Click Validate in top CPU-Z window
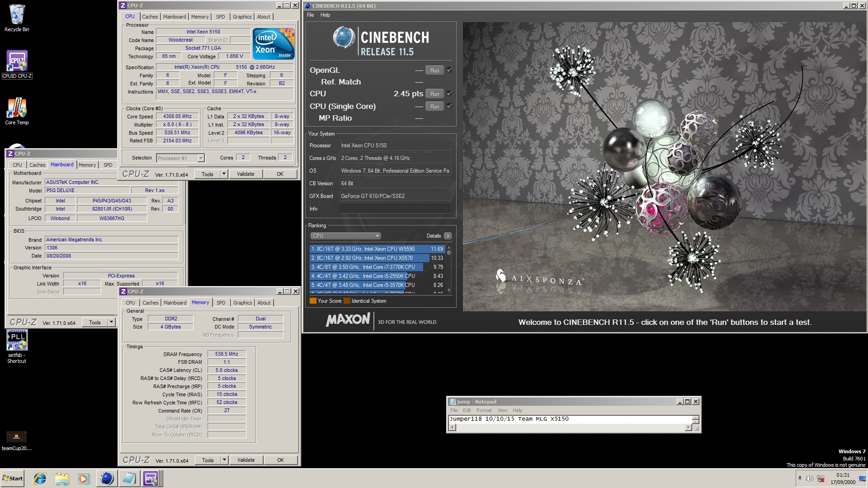 245,174
